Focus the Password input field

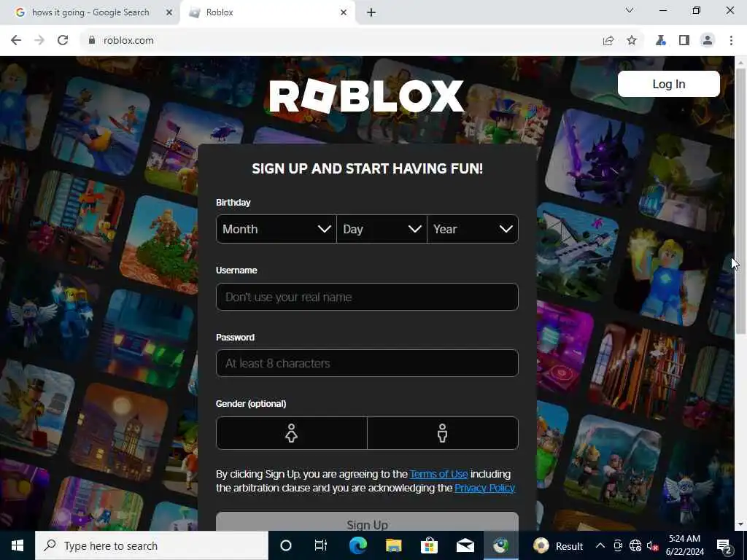pos(367,363)
